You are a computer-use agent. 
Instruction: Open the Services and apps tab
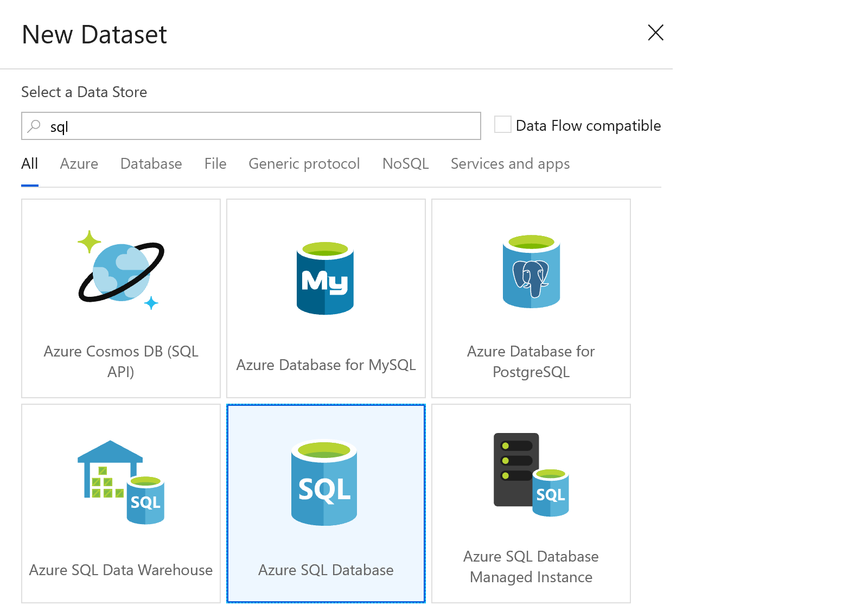[510, 164]
